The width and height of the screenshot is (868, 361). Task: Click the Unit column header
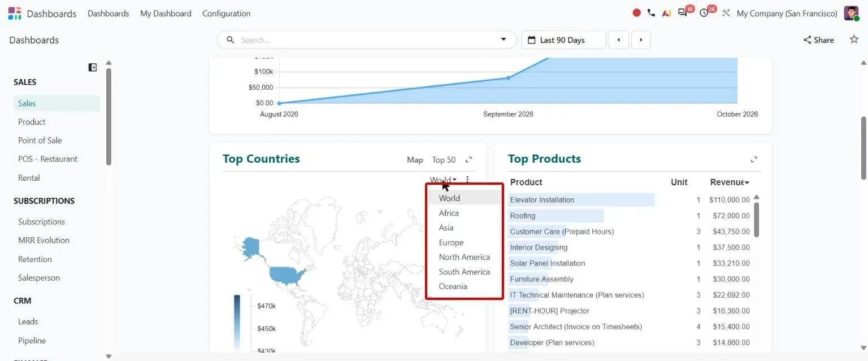[679, 182]
